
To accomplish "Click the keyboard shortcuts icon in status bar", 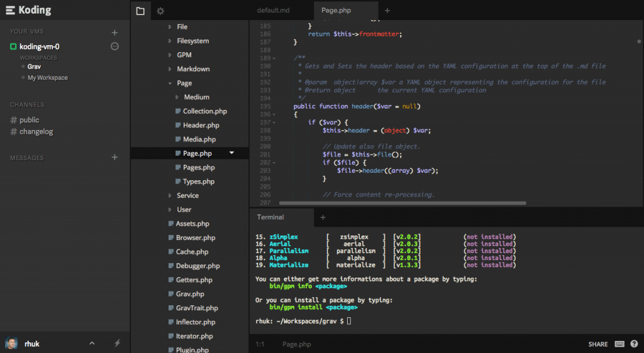I will coord(619,344).
